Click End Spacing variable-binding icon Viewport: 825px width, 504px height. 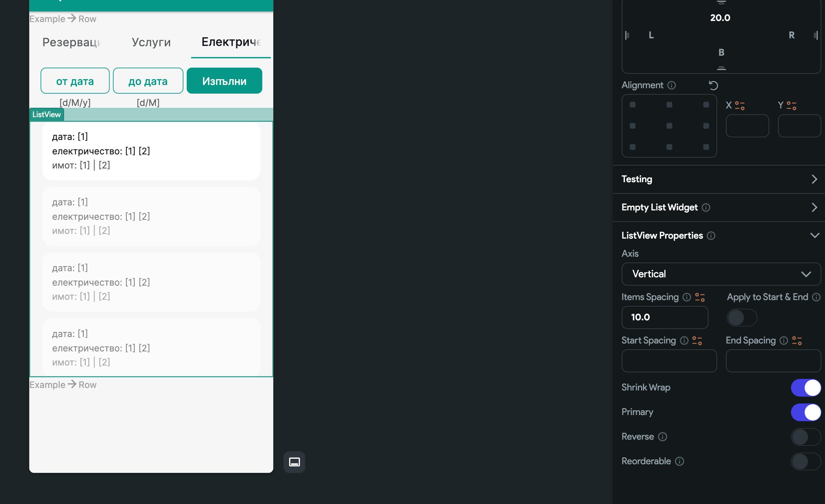797,341
